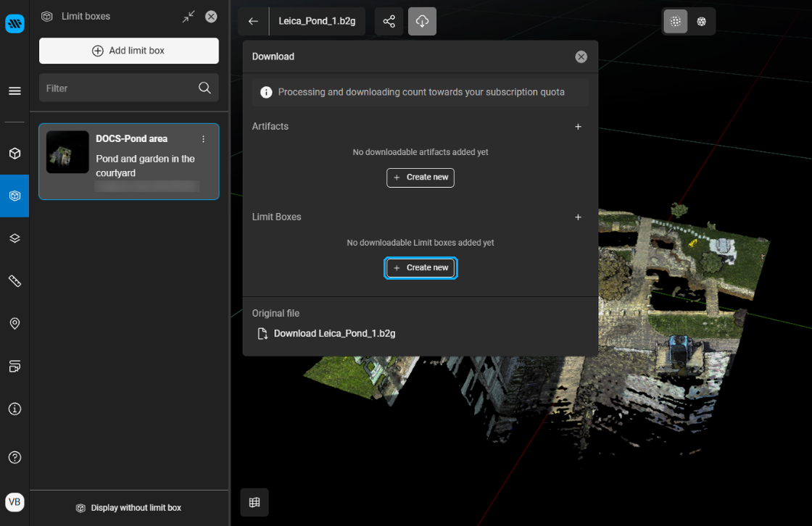Select the Limit boxes sidebar icon

coord(14,196)
